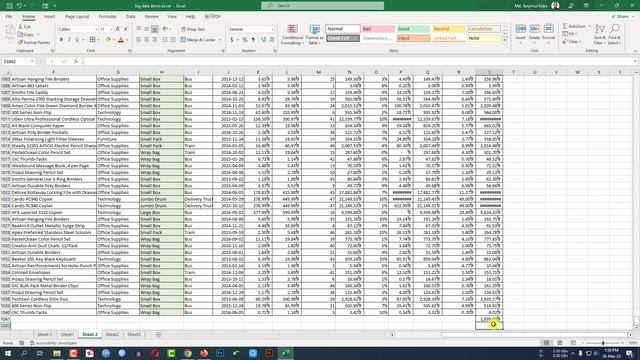The width and height of the screenshot is (640, 360).
Task: Click the Delete cells button
Action: pos(534,33)
